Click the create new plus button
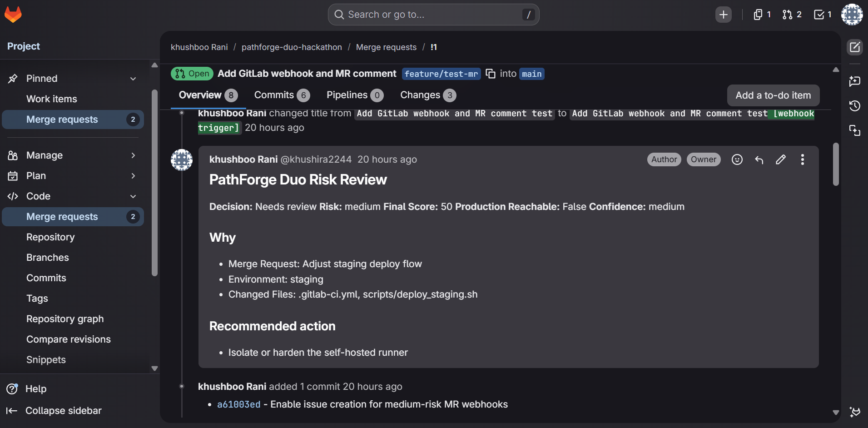The height and width of the screenshot is (428, 868). tap(723, 15)
